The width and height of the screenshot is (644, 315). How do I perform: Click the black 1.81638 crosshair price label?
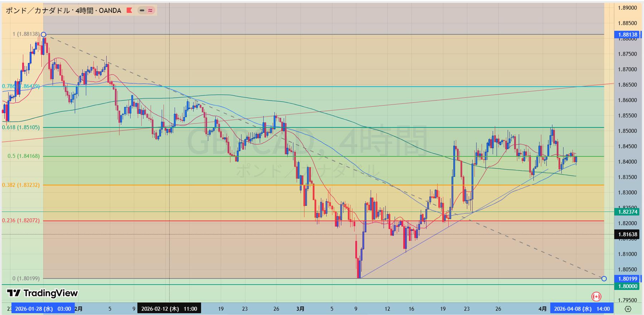point(628,234)
